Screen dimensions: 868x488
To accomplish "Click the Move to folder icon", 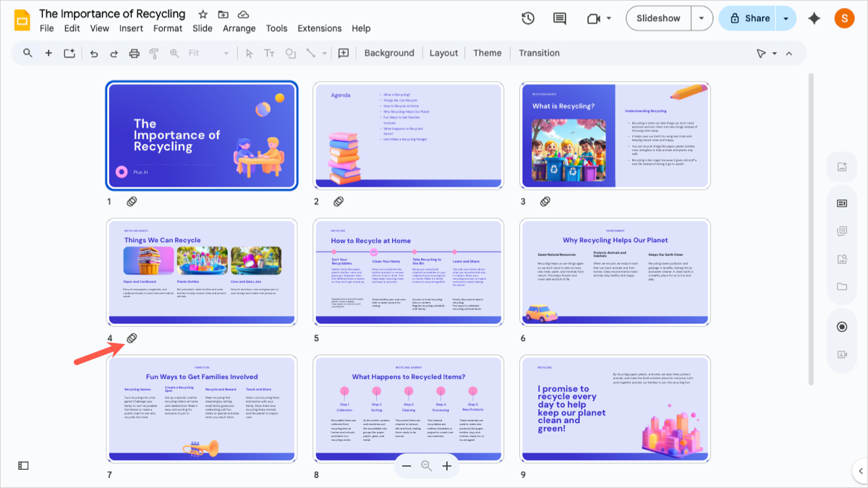I will (223, 14).
